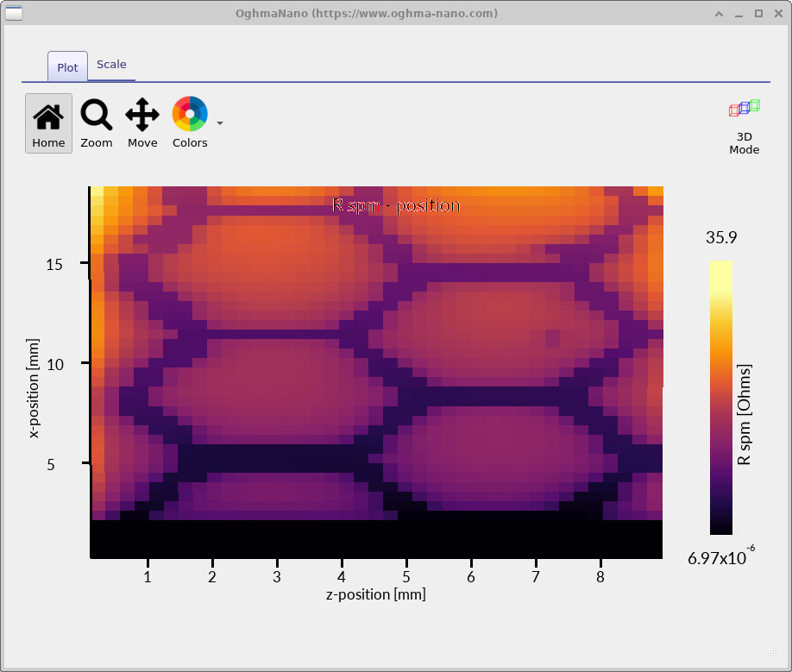Image resolution: width=792 pixels, height=672 pixels.
Task: Select the Plot tab
Action: tap(66, 66)
